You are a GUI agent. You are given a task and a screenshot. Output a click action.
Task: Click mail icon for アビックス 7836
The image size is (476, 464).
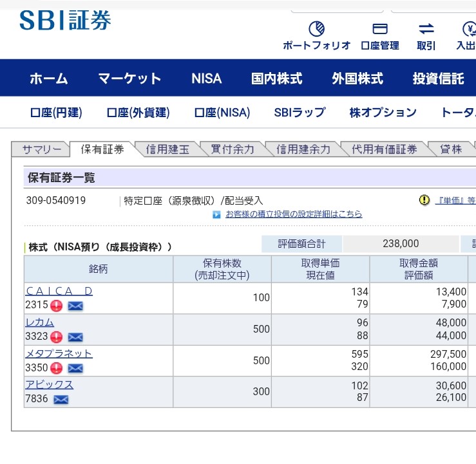click(x=61, y=400)
